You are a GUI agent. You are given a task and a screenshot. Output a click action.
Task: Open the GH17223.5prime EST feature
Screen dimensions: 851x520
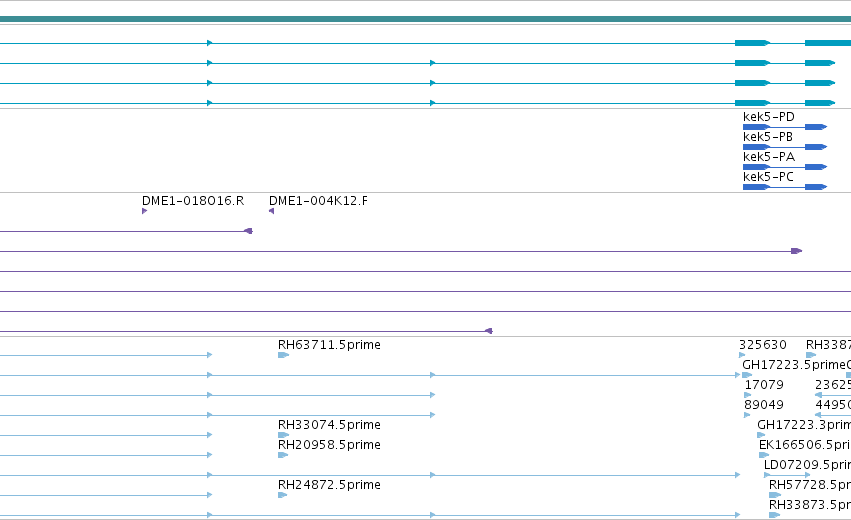pyautogui.click(x=747, y=375)
